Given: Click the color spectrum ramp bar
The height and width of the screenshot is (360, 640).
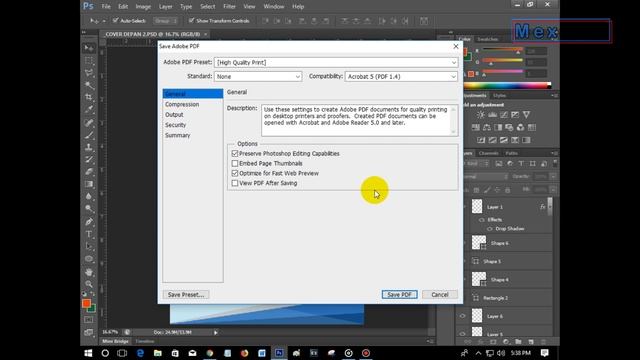Looking at the screenshot, I should click(507, 86).
